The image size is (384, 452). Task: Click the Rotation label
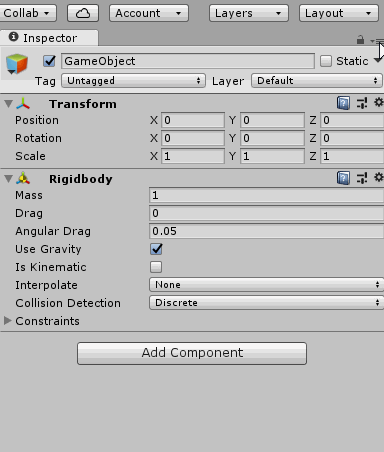pos(38,138)
